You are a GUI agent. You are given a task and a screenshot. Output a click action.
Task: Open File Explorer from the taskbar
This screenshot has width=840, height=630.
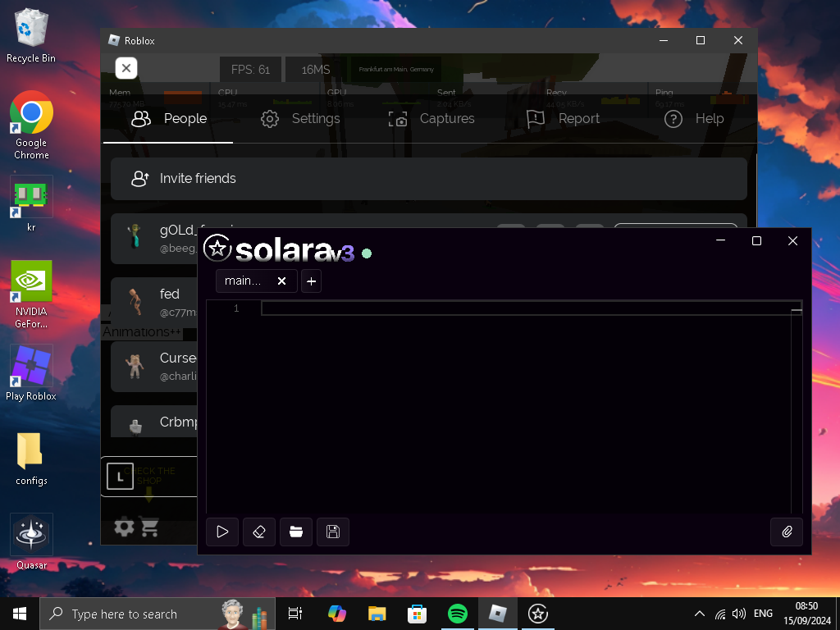pos(377,614)
